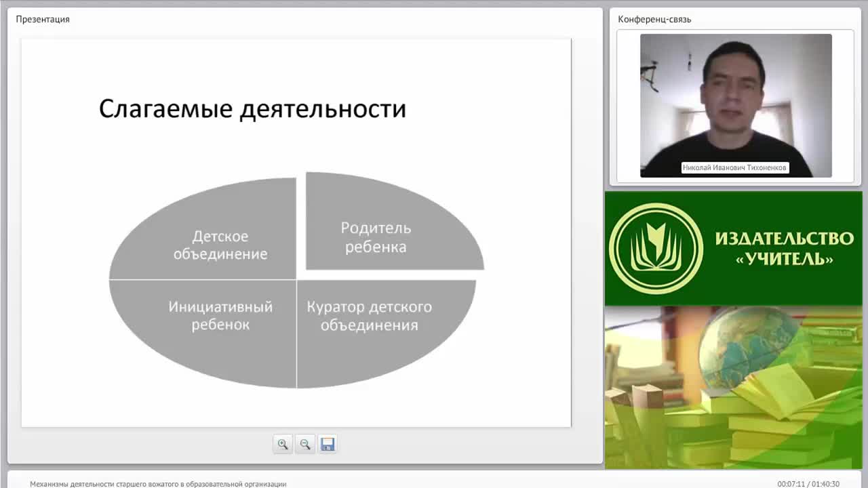Click the speaker's webcam video feed
The image size is (868, 488).
click(x=736, y=106)
